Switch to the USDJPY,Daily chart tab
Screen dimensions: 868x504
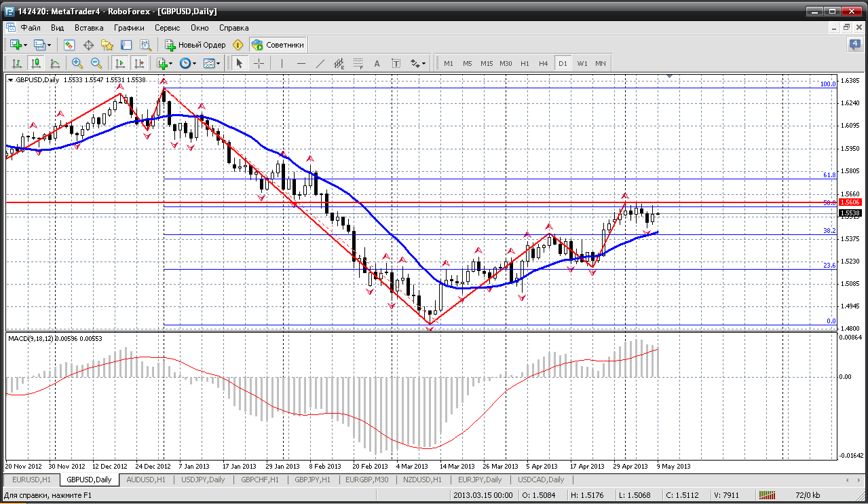point(203,480)
